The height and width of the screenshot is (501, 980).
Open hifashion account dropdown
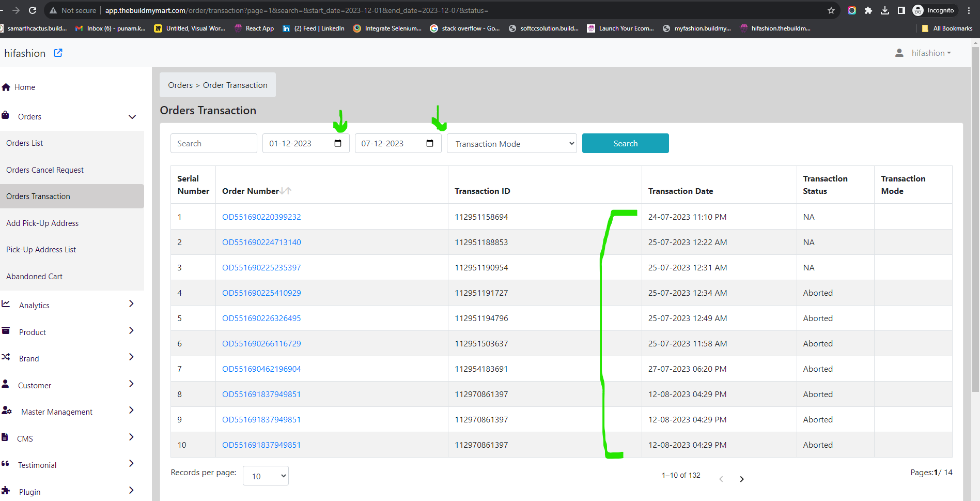(x=931, y=53)
